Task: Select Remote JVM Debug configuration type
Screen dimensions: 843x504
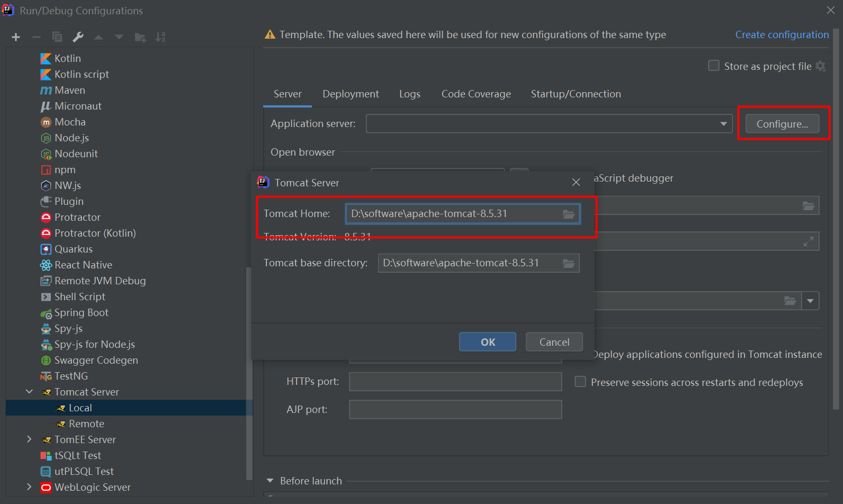Action: tap(100, 281)
